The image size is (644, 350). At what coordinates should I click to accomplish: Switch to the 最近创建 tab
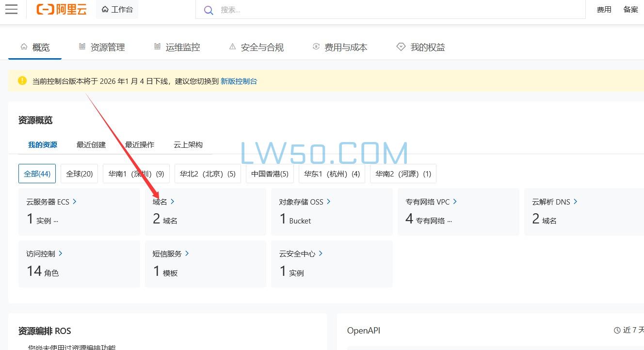[x=91, y=144]
